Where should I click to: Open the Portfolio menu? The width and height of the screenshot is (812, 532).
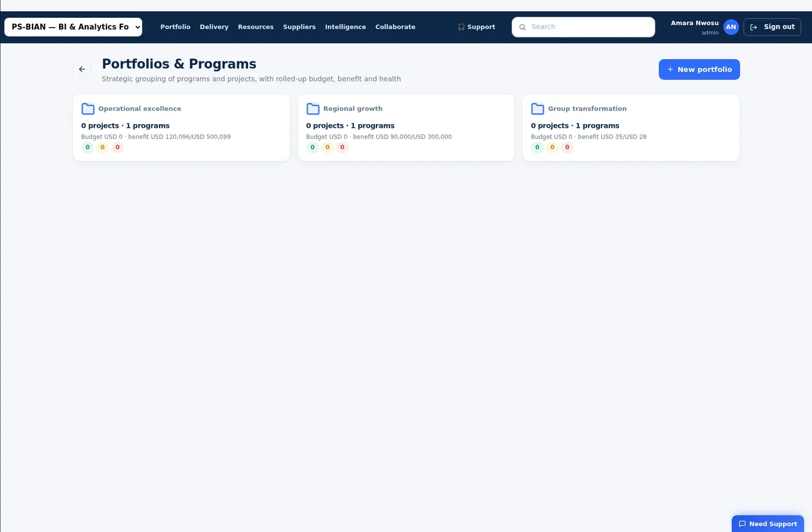coord(176,27)
